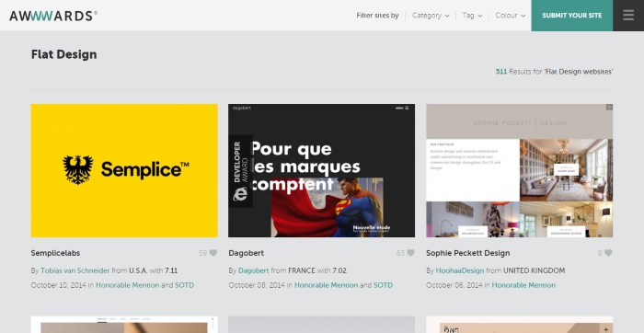
Task: Expand the Category filter dropdown
Action: (x=431, y=16)
